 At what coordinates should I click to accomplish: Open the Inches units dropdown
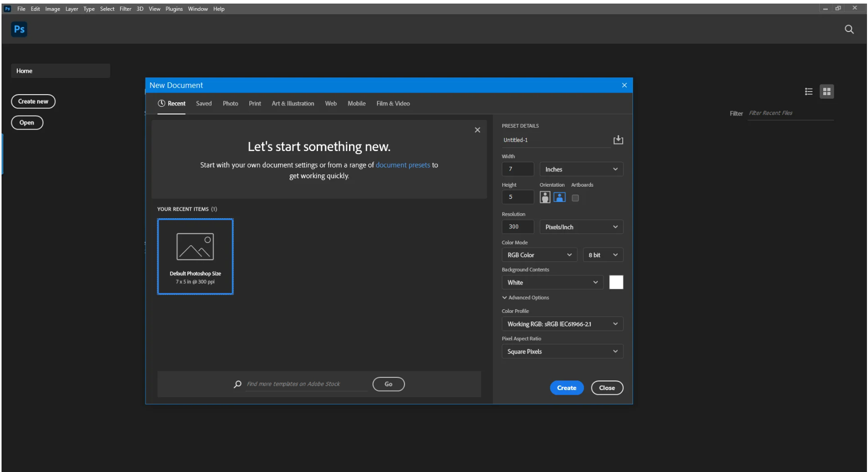pyautogui.click(x=581, y=169)
